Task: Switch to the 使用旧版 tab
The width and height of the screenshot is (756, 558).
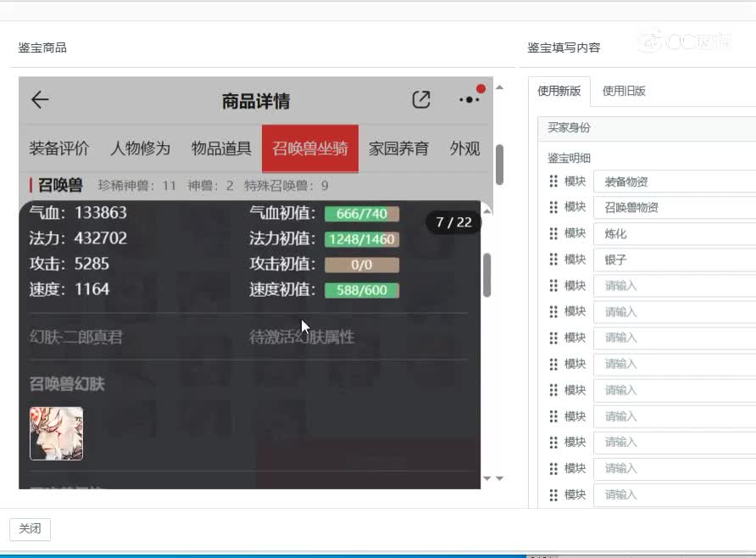Action: tap(624, 91)
